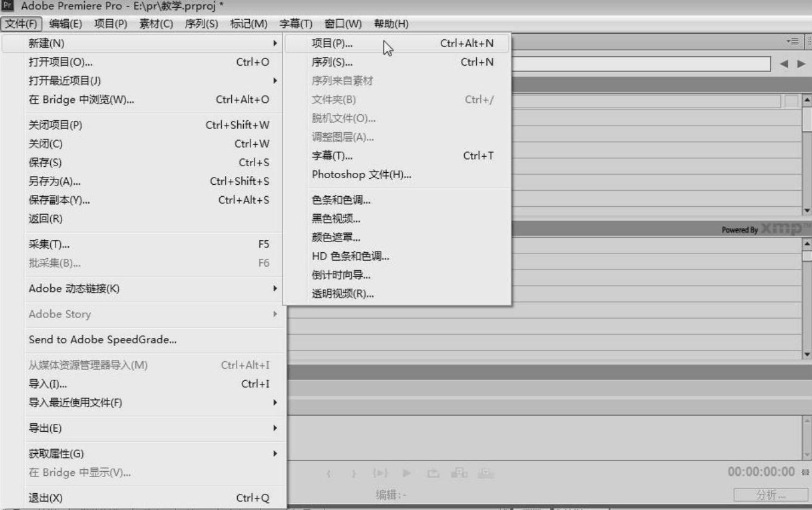Image resolution: width=812 pixels, height=510 pixels.
Task: Expand the 打开最近项目(J) submenu
Action: [x=143, y=81]
